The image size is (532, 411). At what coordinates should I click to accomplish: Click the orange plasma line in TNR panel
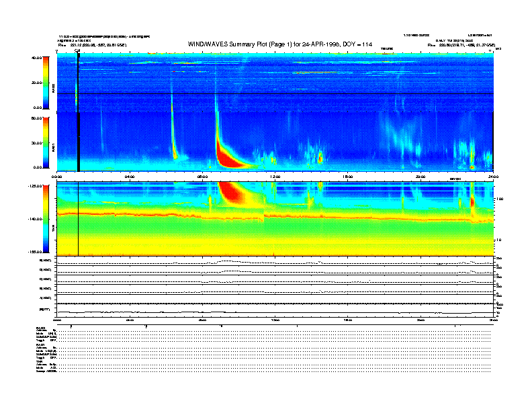tap(275, 216)
